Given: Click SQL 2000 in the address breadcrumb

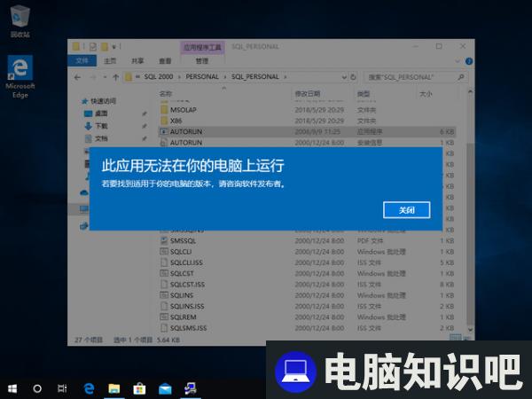Looking at the screenshot, I should click(159, 76).
